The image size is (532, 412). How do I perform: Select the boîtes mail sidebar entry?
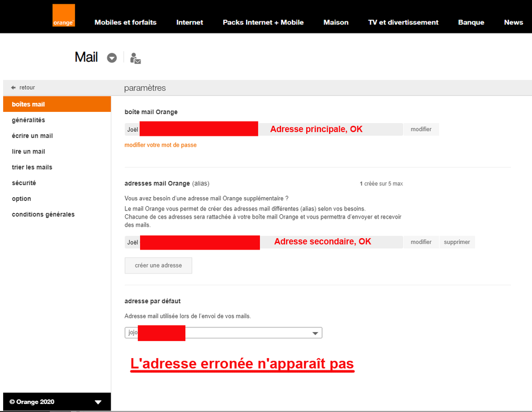(29, 104)
